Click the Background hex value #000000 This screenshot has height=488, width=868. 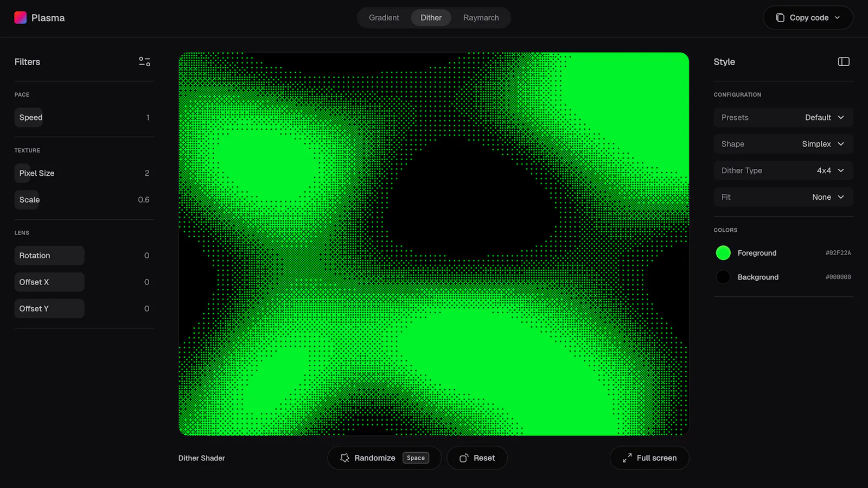point(838,277)
